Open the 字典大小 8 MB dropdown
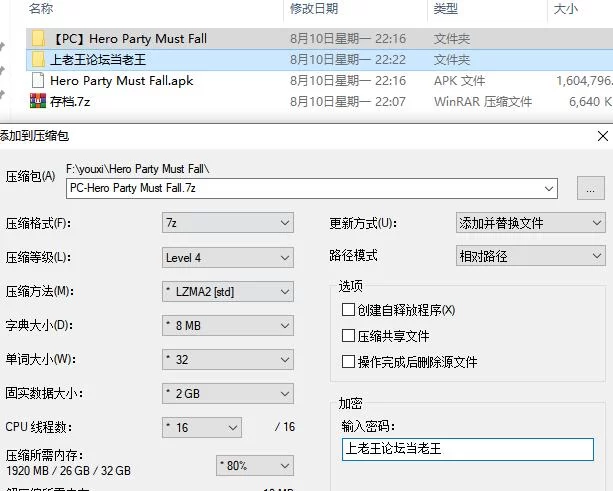The image size is (613, 491). [x=228, y=326]
